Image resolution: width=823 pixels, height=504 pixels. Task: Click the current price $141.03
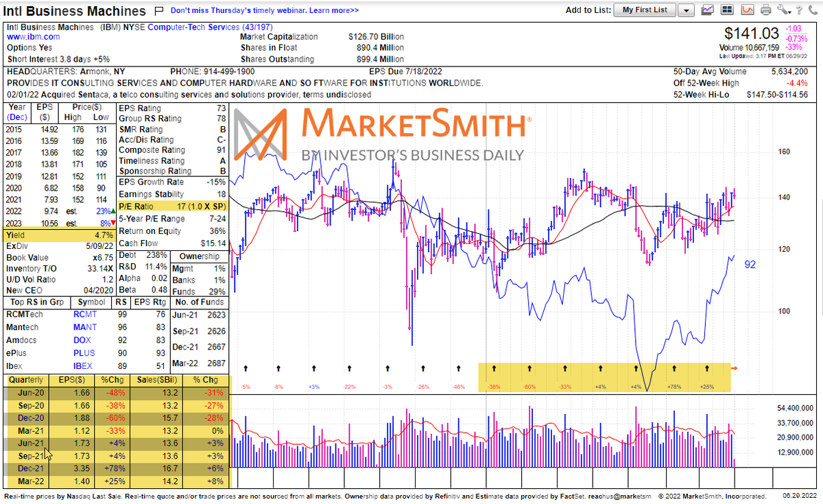coord(752,33)
